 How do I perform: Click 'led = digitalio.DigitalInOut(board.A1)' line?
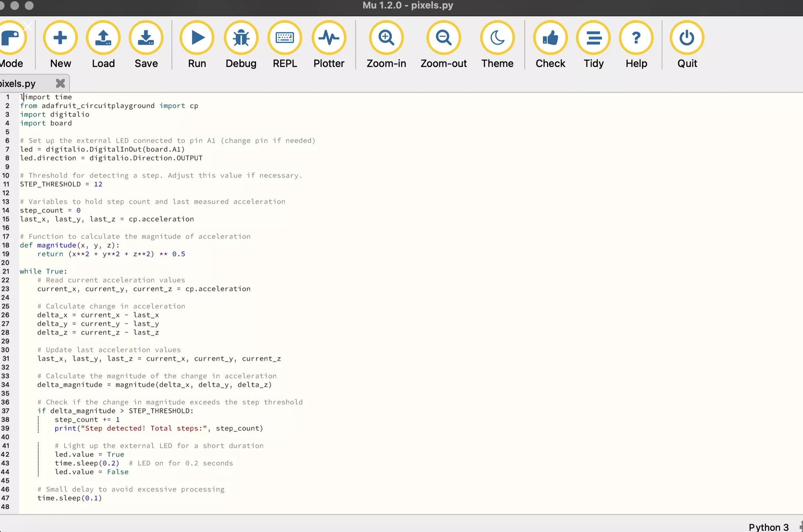(x=102, y=149)
